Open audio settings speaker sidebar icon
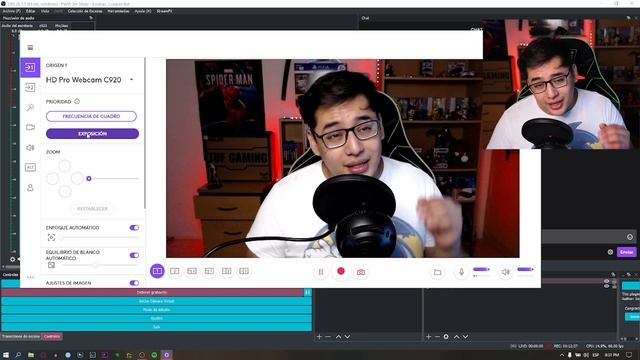Image resolution: width=640 pixels, height=360 pixels. point(30,147)
